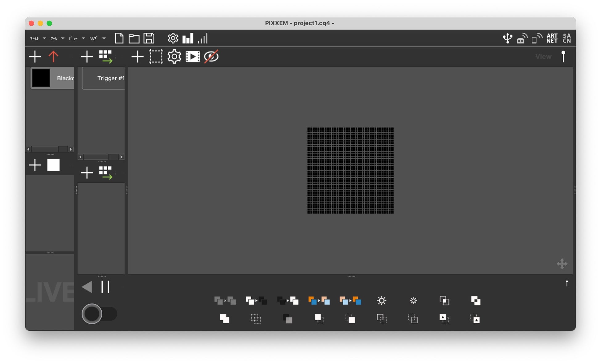
Task: Expand the ツール menu dropdown arrow
Action: tap(63, 38)
